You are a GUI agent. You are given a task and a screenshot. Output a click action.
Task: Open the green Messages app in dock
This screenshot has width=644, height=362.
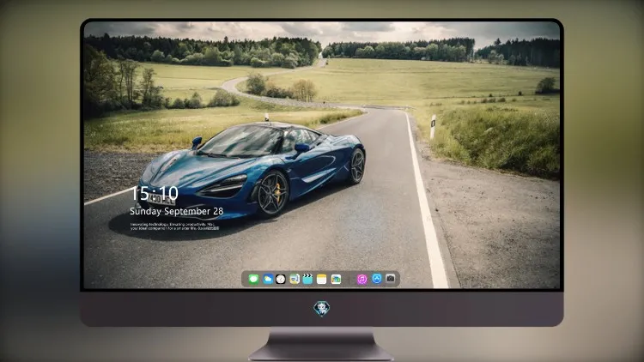pos(254,279)
